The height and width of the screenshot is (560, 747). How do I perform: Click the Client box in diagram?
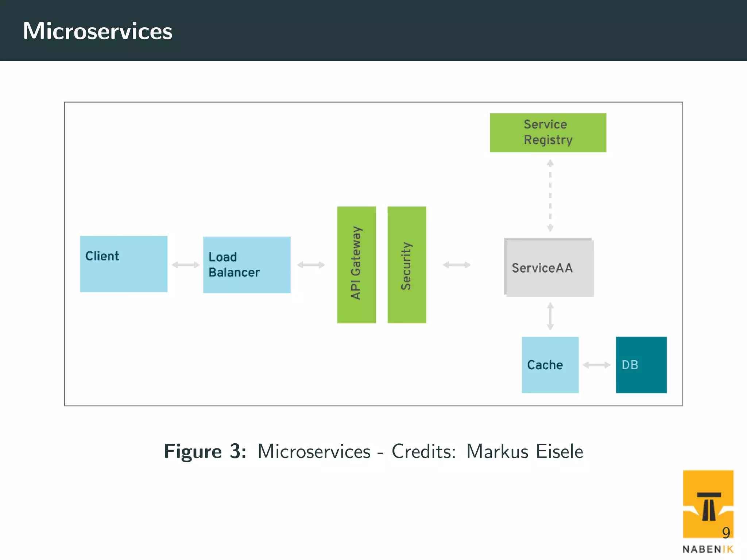coord(124,264)
